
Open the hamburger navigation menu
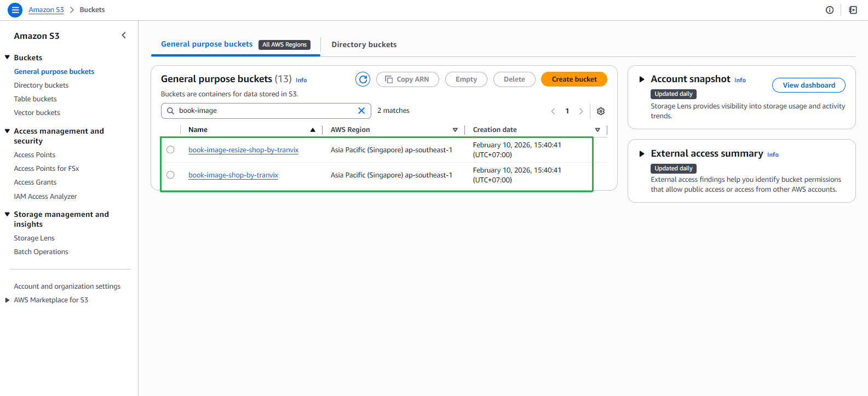(x=15, y=10)
